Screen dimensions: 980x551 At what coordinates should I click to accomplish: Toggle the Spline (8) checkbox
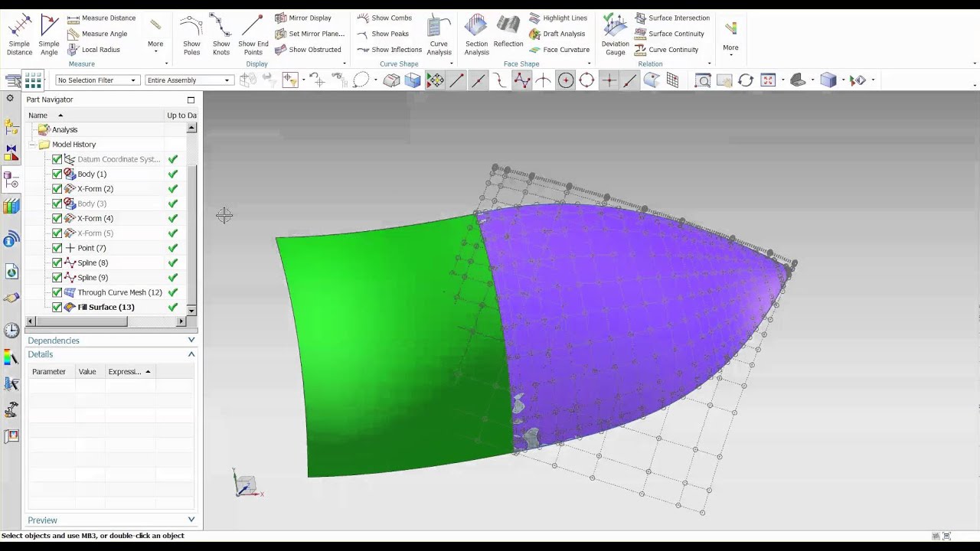[x=57, y=263]
